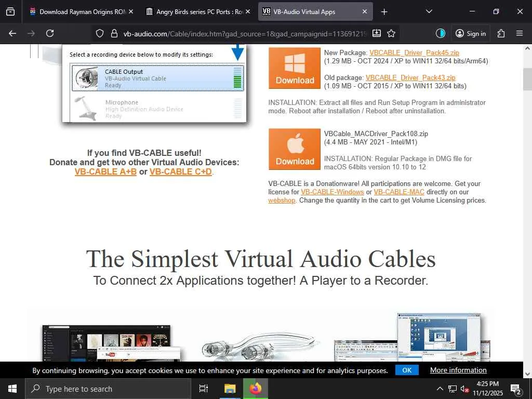Reload the current page
Screen dimensions: 532x399
50,33
